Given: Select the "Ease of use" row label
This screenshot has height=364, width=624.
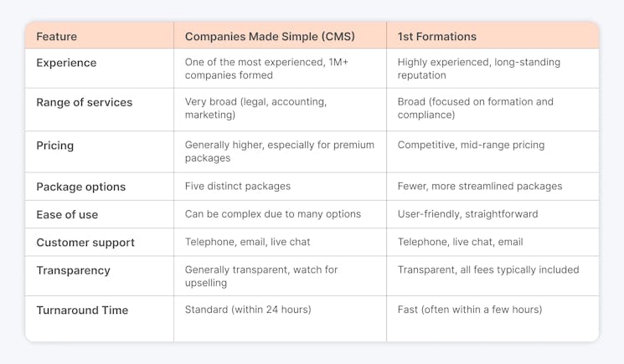Looking at the screenshot, I should pyautogui.click(x=67, y=214).
